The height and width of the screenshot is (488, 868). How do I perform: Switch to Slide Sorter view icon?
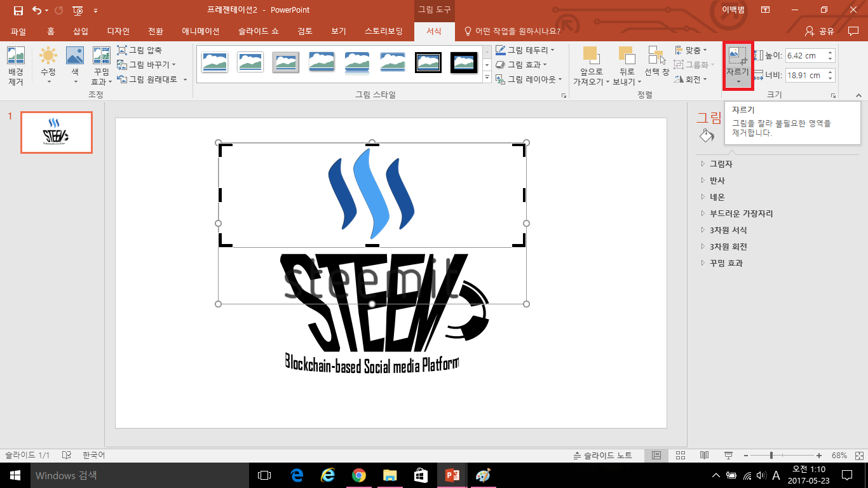tap(681, 456)
